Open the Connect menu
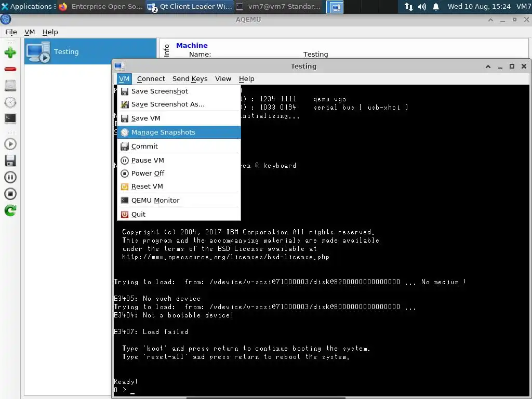532x399 pixels. pyautogui.click(x=151, y=79)
